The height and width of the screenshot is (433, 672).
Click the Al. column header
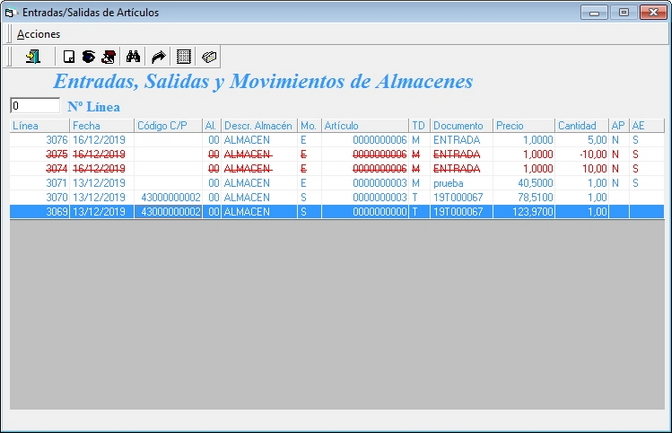click(x=212, y=126)
